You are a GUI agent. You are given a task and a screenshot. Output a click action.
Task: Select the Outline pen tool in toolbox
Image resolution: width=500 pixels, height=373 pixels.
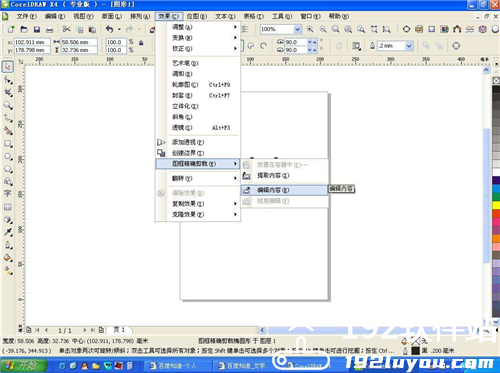(x=8, y=245)
